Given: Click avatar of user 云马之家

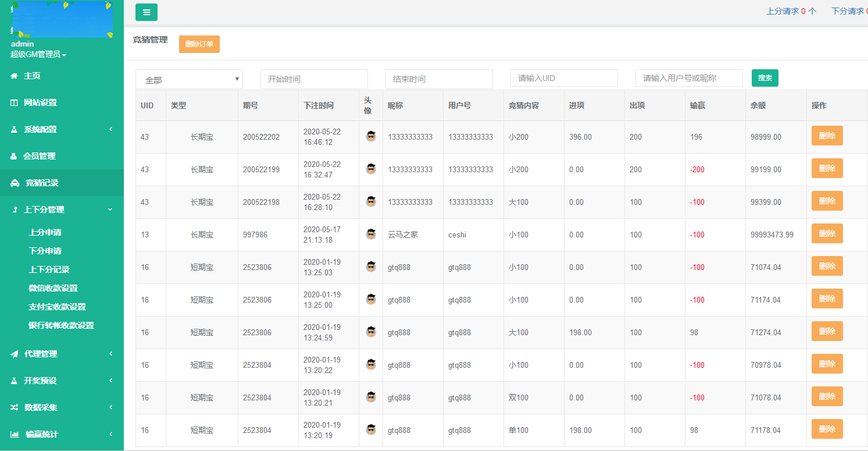Looking at the screenshot, I should click(371, 235).
